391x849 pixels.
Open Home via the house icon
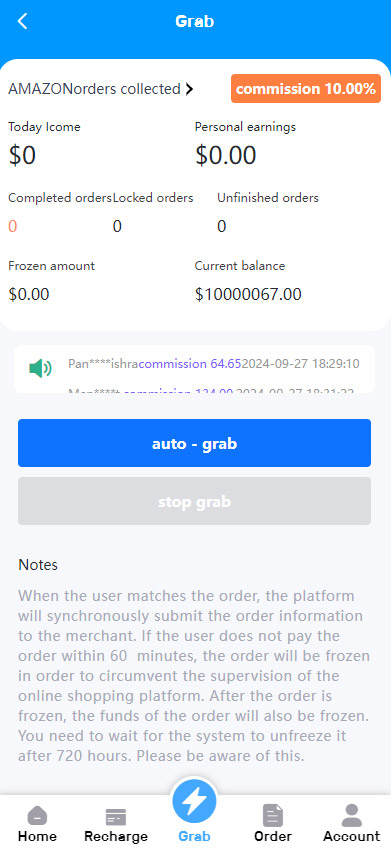(x=37, y=815)
